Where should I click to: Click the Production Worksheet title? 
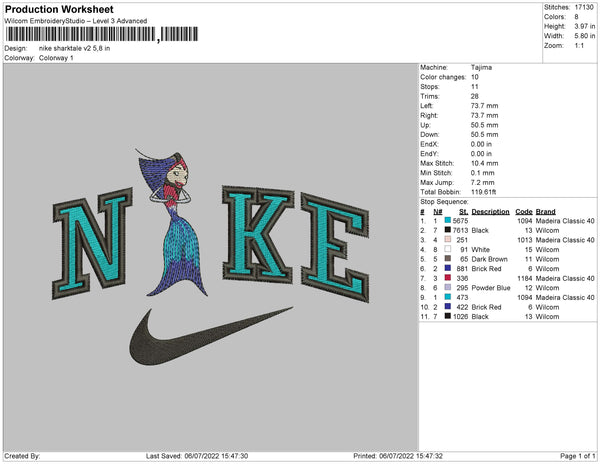(x=59, y=10)
